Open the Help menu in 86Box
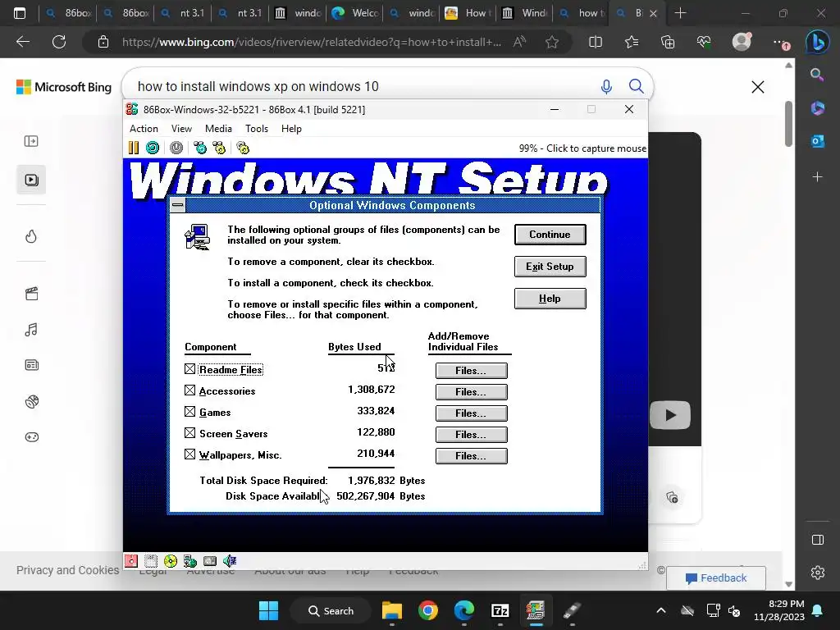 (291, 129)
